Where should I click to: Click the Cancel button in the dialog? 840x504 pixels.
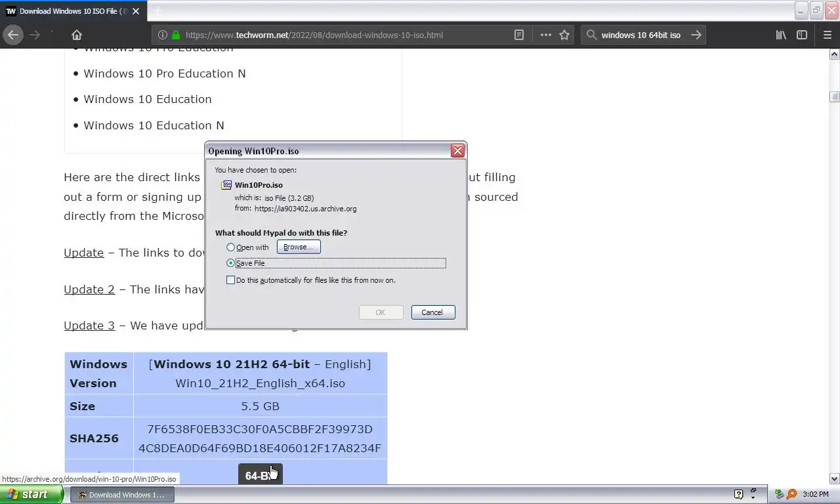click(x=432, y=312)
